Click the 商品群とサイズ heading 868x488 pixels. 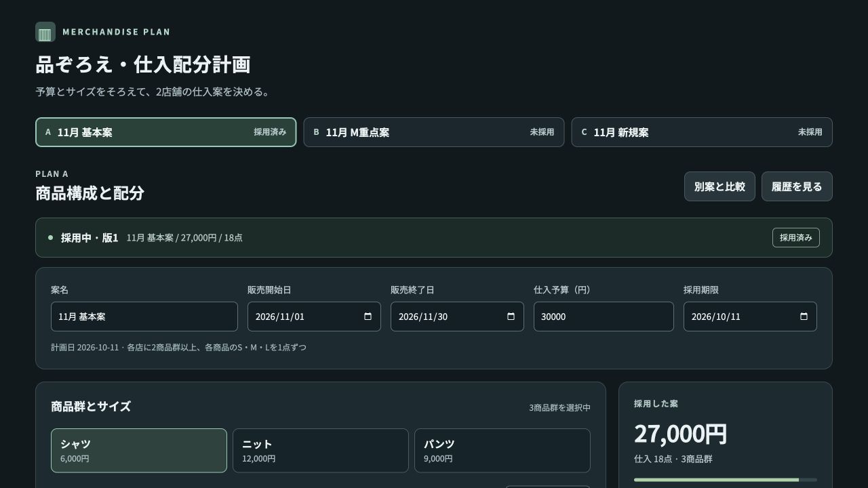point(91,407)
